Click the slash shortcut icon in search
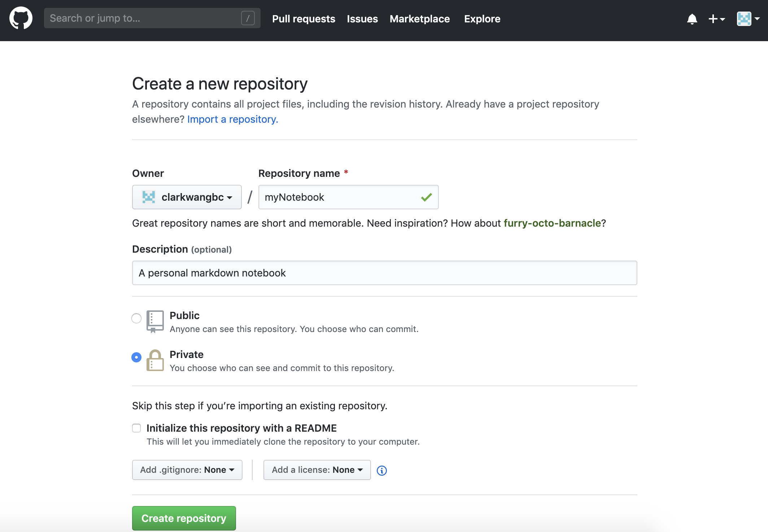 (248, 18)
